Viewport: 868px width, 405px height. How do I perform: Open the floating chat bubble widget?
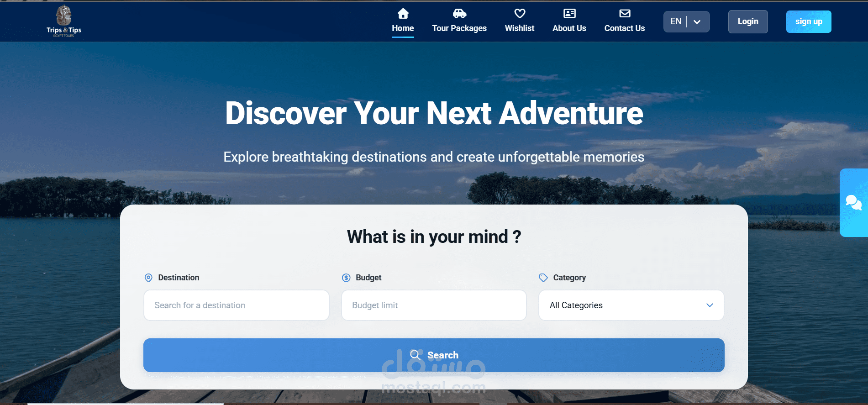[854, 202]
